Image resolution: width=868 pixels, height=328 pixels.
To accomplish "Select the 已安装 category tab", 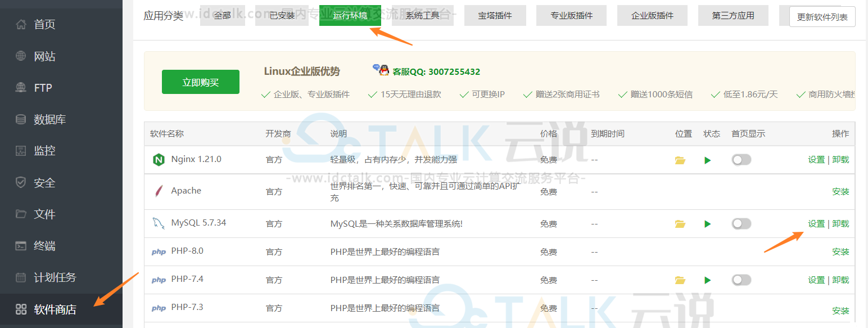I will pyautogui.click(x=282, y=15).
